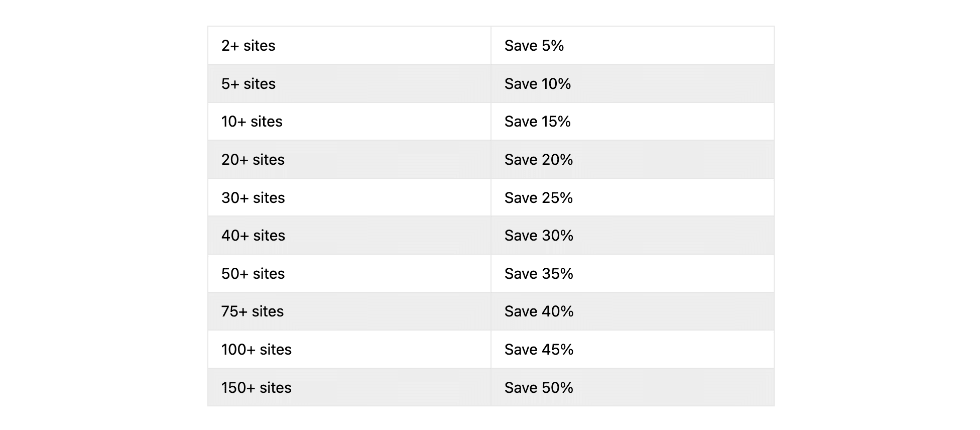Select the "Save 30%" cell
The height and width of the screenshot is (430, 980).
point(539,236)
